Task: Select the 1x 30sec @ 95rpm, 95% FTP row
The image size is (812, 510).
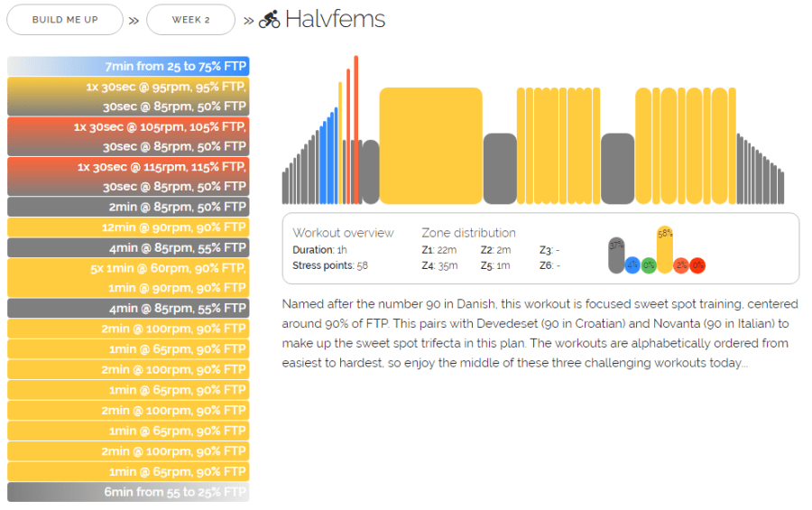Action: tap(128, 96)
